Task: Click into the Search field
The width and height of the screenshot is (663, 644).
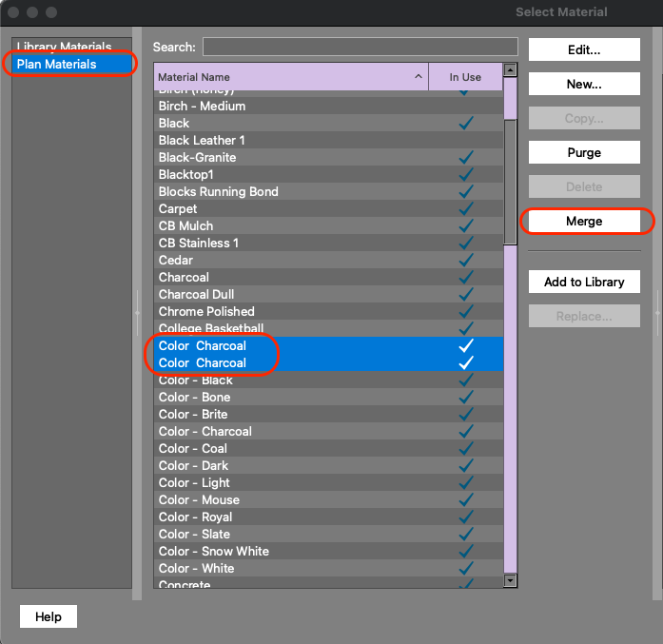Action: [x=360, y=48]
